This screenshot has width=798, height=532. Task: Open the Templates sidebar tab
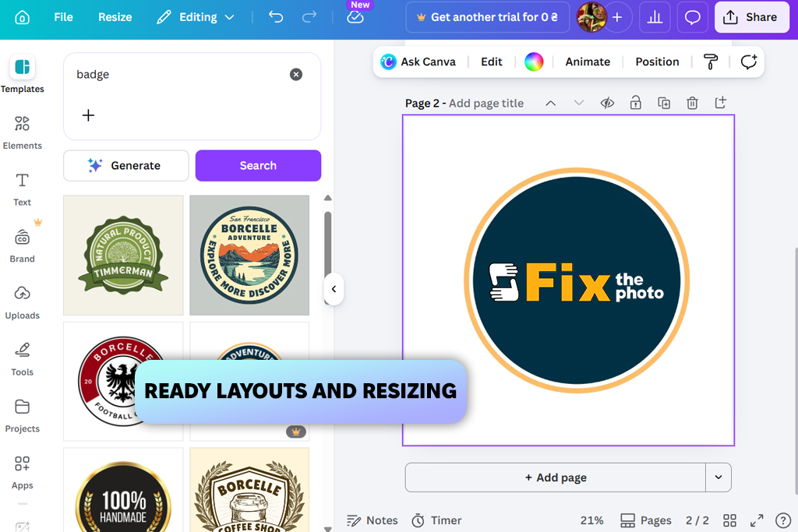pyautogui.click(x=22, y=74)
